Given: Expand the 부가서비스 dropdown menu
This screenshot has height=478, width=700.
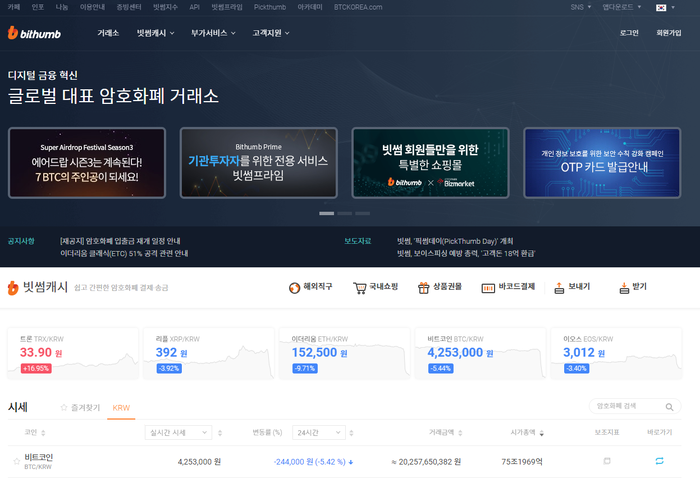Looking at the screenshot, I should 213,33.
